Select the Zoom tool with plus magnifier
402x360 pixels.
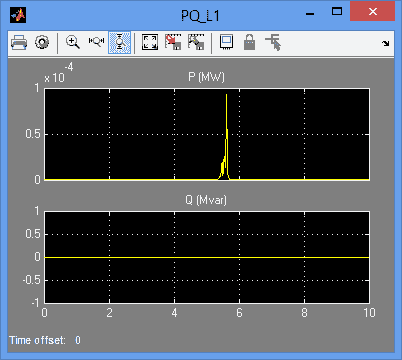coord(72,42)
